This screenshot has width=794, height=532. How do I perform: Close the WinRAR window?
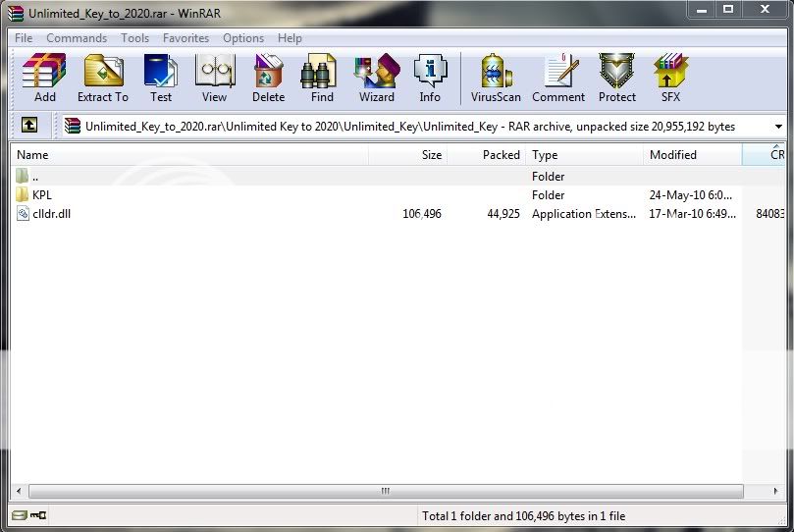(766, 10)
